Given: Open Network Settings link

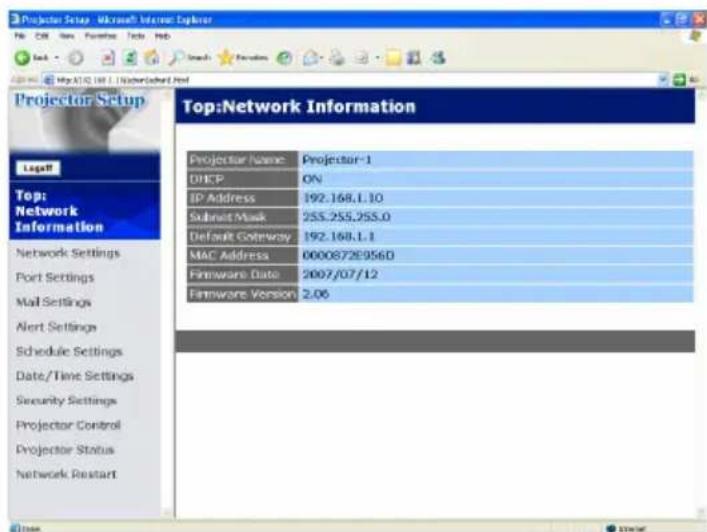Looking at the screenshot, I should 68,253.
